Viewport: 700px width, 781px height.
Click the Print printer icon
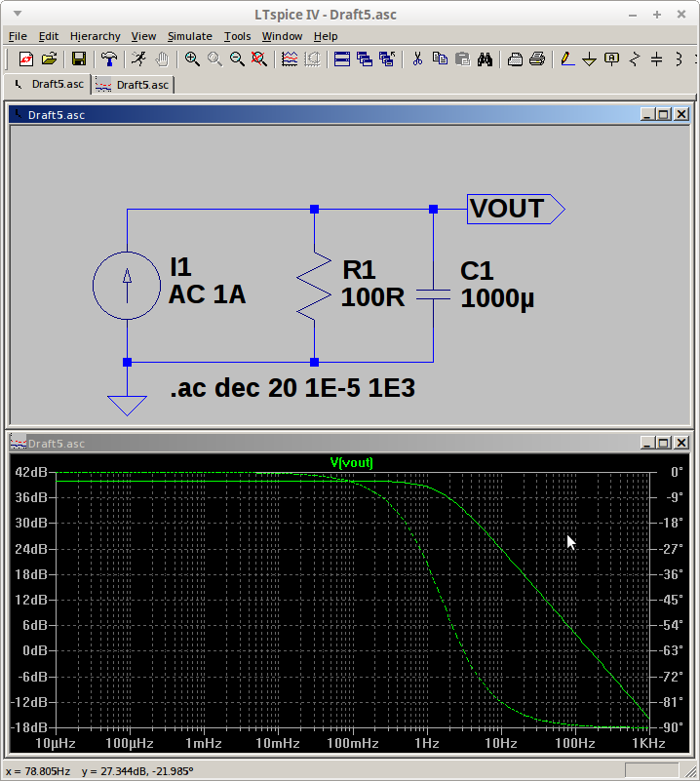(537, 59)
